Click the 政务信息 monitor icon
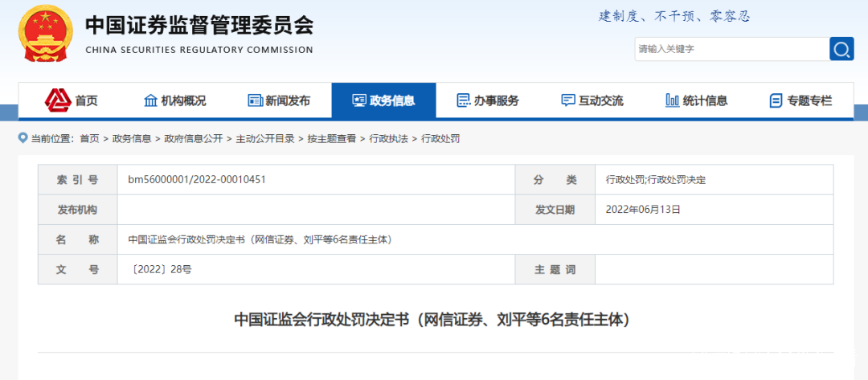This screenshot has height=380, width=868. click(x=359, y=100)
